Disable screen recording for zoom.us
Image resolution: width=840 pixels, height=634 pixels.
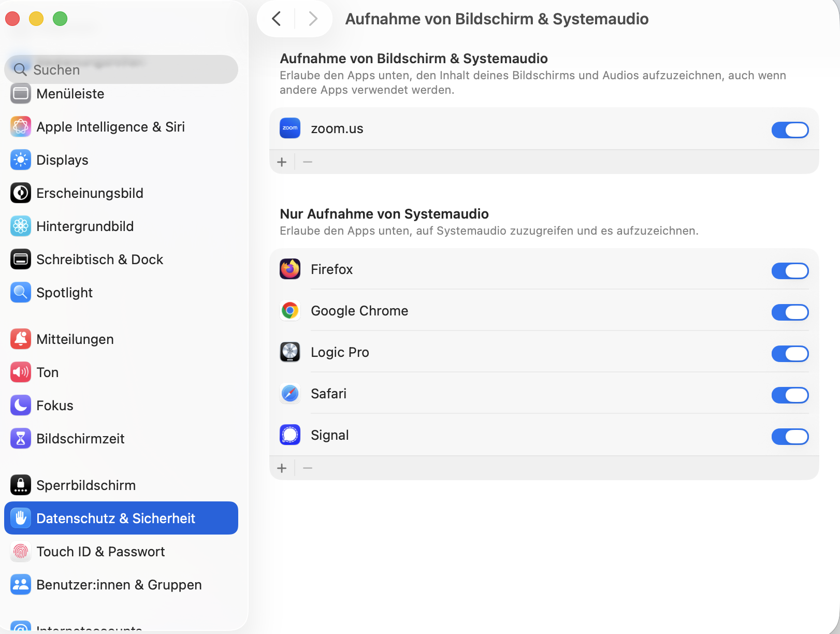(790, 130)
